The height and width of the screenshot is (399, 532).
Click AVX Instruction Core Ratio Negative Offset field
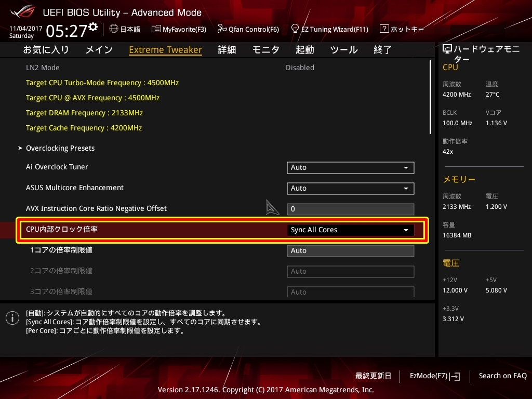pos(351,209)
